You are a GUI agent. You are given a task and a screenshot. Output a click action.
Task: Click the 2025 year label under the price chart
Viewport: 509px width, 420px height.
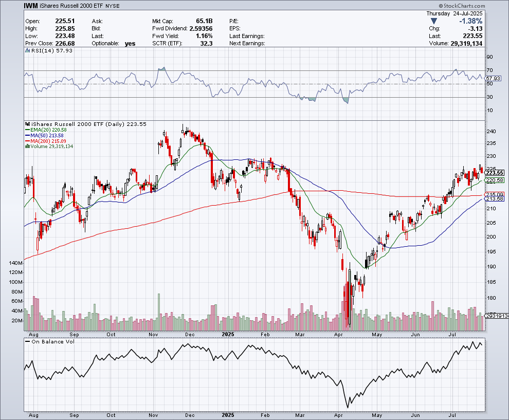tap(229, 334)
